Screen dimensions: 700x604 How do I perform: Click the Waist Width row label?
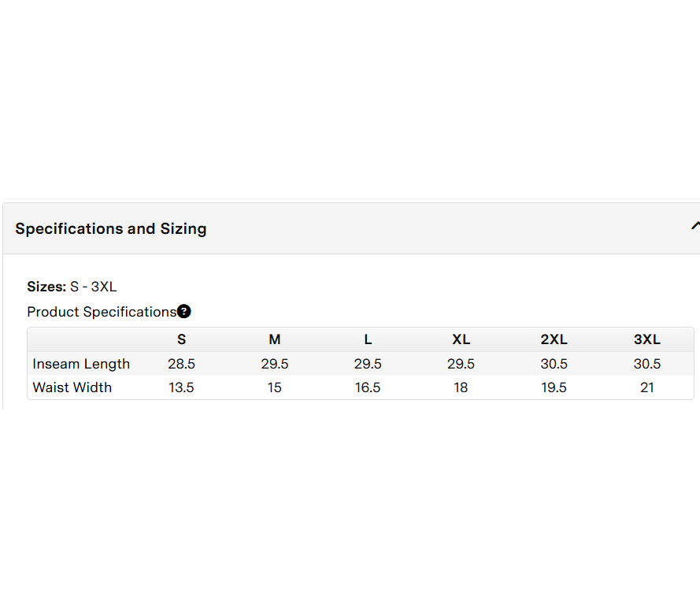pos(72,387)
